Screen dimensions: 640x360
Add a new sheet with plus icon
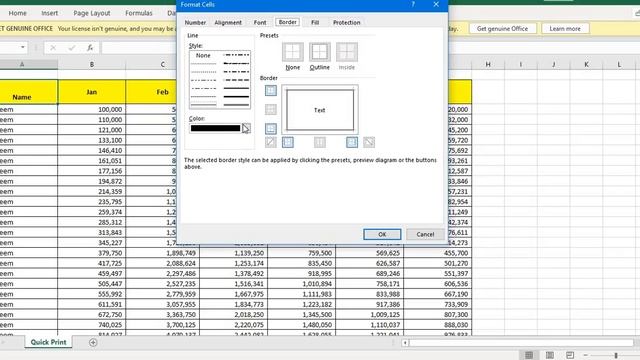(x=93, y=342)
